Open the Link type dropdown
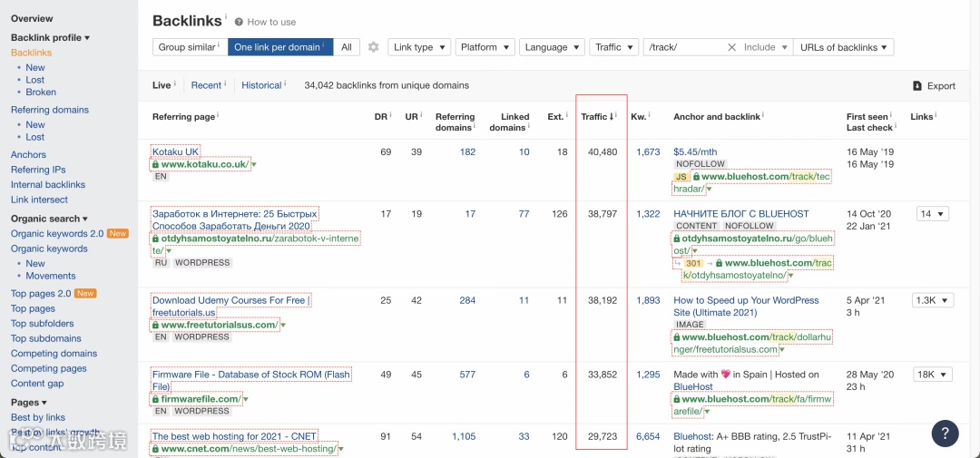 [x=420, y=47]
